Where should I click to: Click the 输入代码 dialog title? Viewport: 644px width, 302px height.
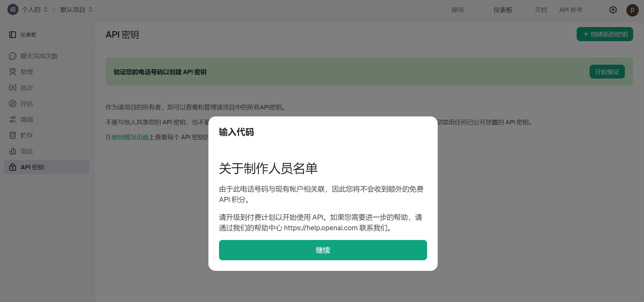click(x=236, y=132)
